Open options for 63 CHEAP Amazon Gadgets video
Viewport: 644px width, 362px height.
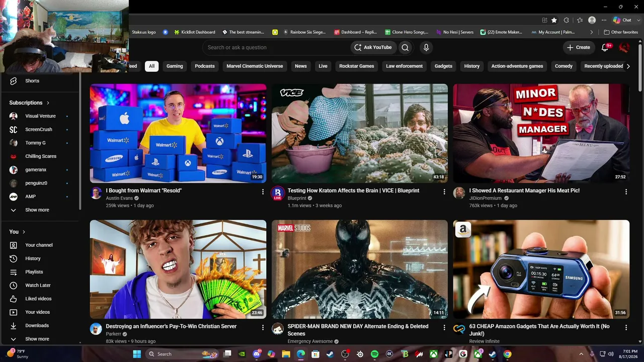(626, 327)
